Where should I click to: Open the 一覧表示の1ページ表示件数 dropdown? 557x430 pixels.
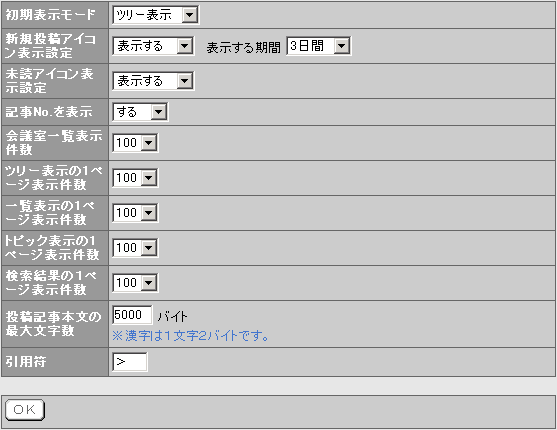click(135, 213)
